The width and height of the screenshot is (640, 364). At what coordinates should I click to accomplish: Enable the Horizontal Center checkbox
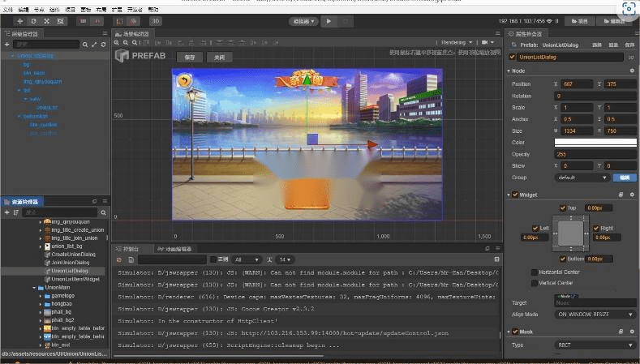pyautogui.click(x=534, y=272)
